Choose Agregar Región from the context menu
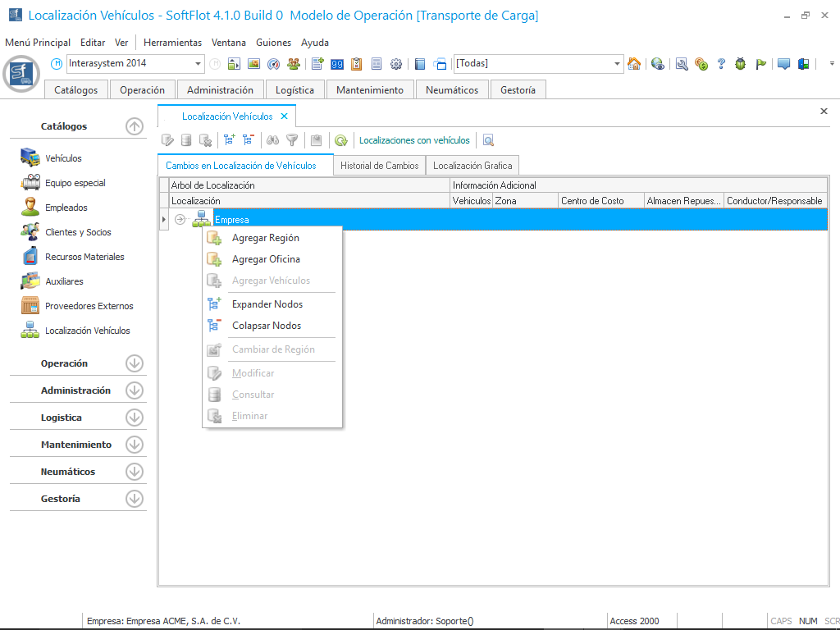Viewport: 840px width, 630px height. coord(265,238)
